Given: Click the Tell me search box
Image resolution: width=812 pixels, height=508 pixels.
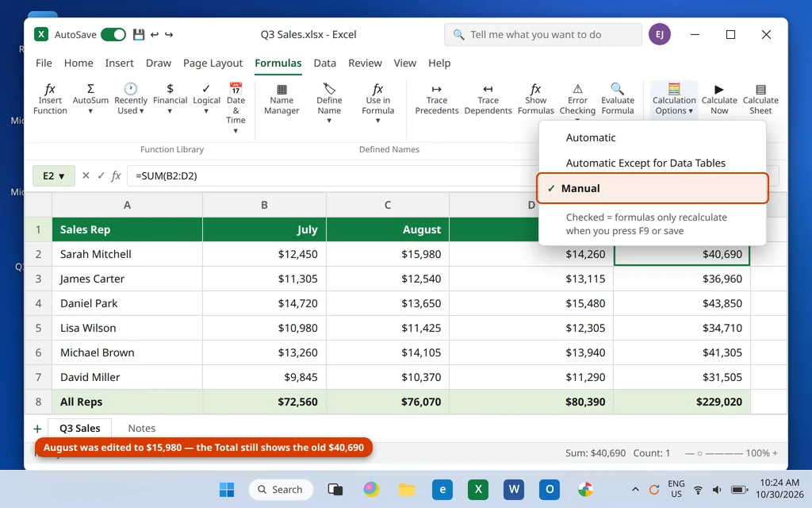Looking at the screenshot, I should pyautogui.click(x=542, y=35).
